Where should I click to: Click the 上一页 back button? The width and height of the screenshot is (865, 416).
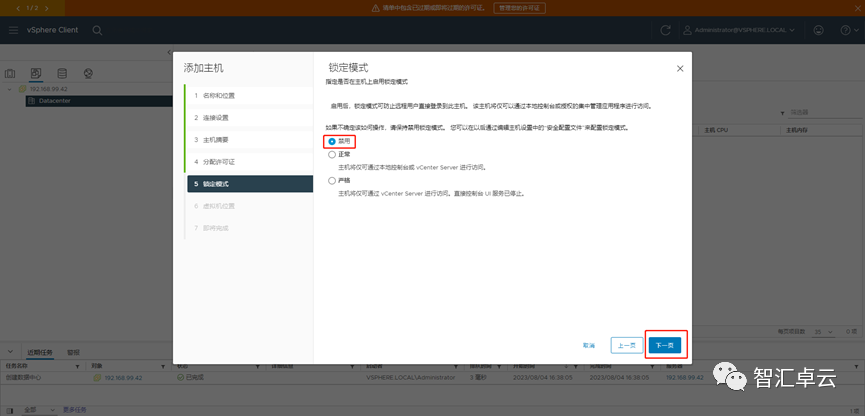[627, 345]
